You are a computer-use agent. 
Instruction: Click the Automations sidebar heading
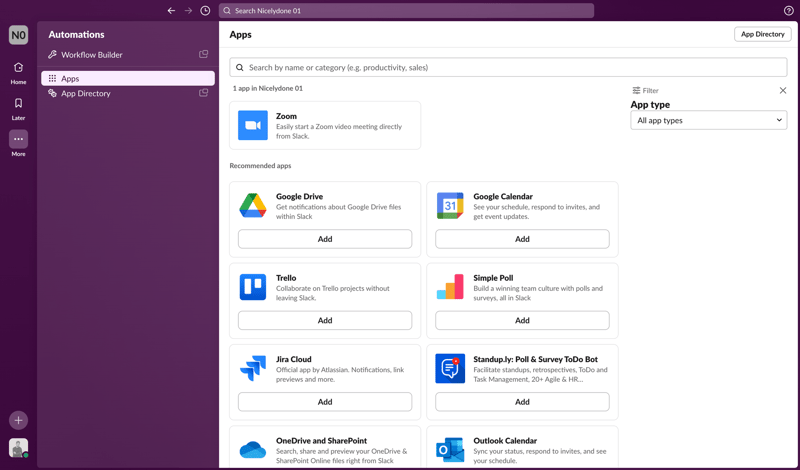coord(77,35)
